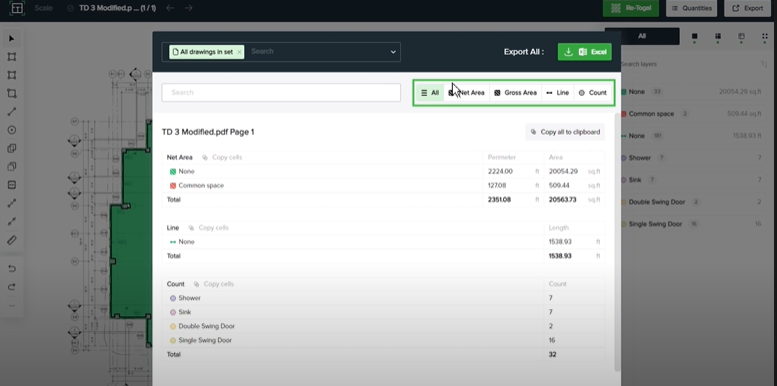Image resolution: width=777 pixels, height=386 pixels.
Task: Click the checkmark circle icon beside the file name
Action: (x=70, y=8)
